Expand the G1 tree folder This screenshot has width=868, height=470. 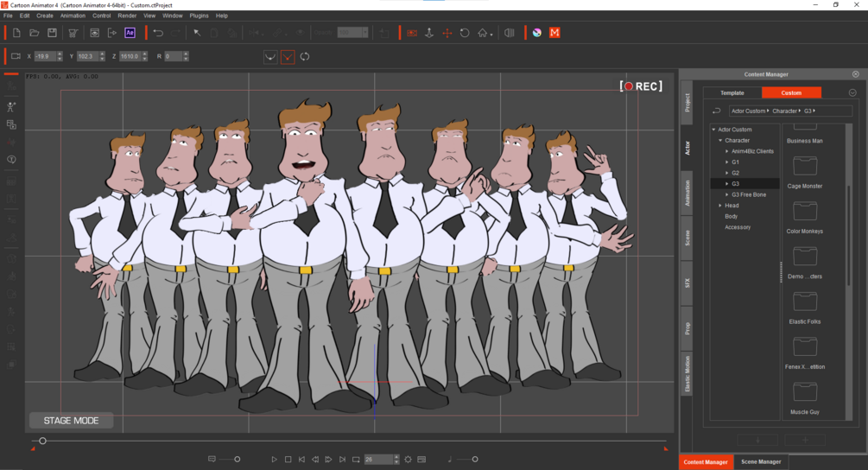coord(727,162)
